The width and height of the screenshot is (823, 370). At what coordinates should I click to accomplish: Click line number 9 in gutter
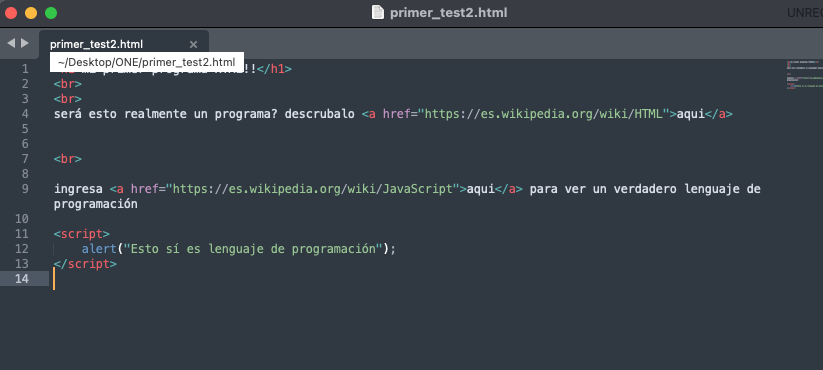25,188
